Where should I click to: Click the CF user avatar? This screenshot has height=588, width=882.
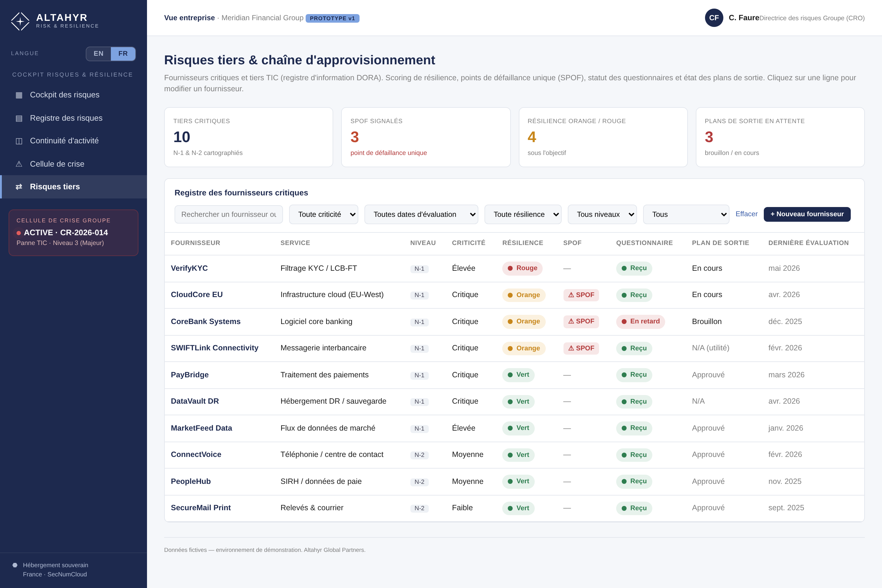[x=714, y=18]
